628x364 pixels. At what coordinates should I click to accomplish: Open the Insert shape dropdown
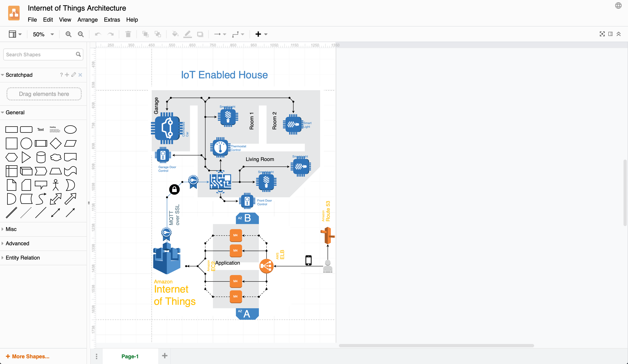(265, 34)
